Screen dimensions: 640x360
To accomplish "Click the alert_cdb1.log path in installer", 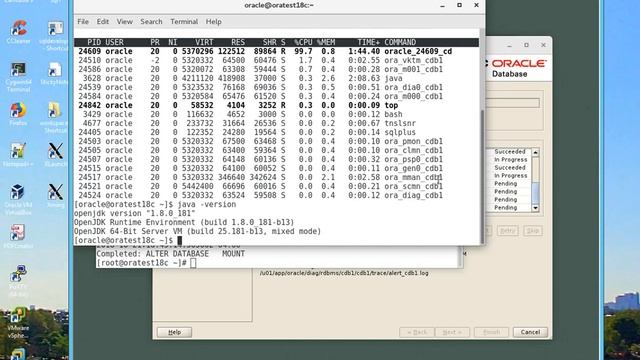I will (x=344, y=273).
